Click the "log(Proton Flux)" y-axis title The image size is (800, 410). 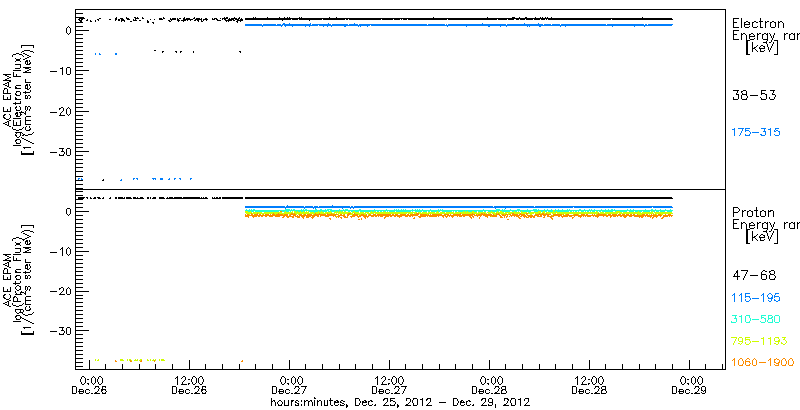[x=19, y=281]
